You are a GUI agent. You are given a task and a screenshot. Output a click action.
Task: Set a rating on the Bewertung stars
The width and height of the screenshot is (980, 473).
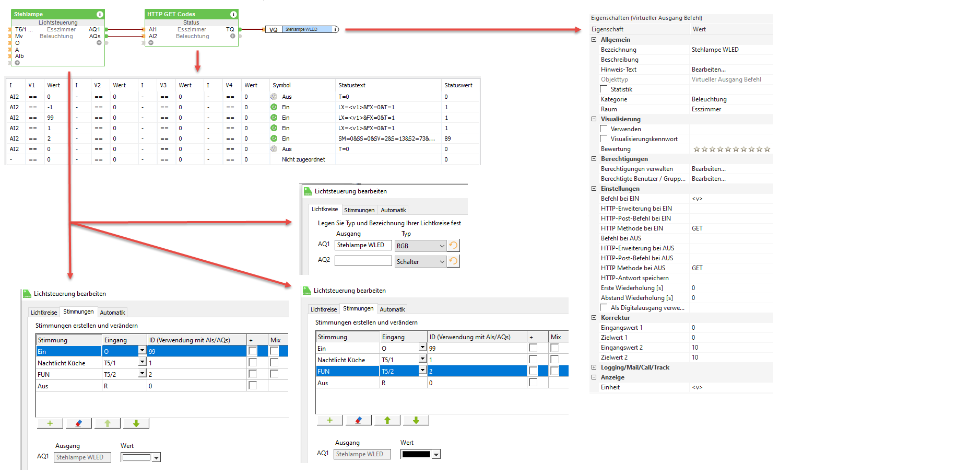click(x=731, y=149)
